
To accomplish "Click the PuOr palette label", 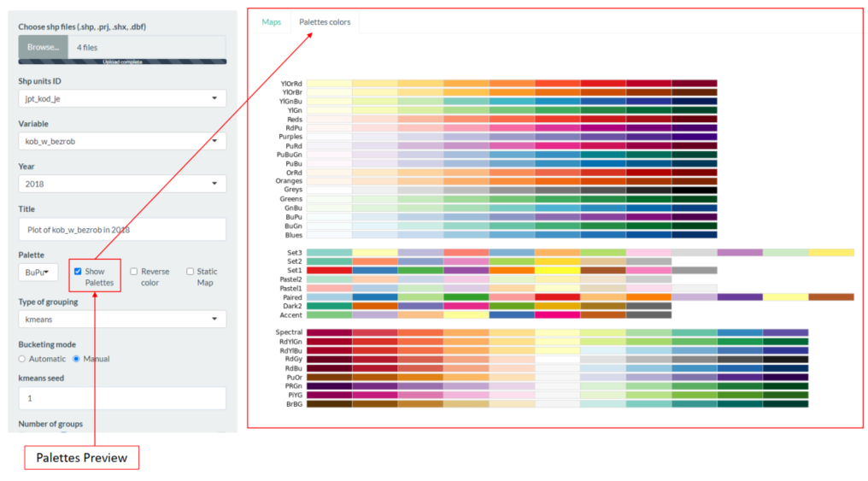I will click(x=295, y=378).
